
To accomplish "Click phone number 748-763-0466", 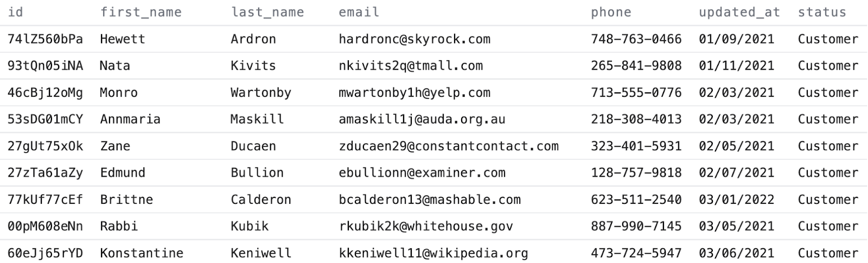I will click(636, 39).
